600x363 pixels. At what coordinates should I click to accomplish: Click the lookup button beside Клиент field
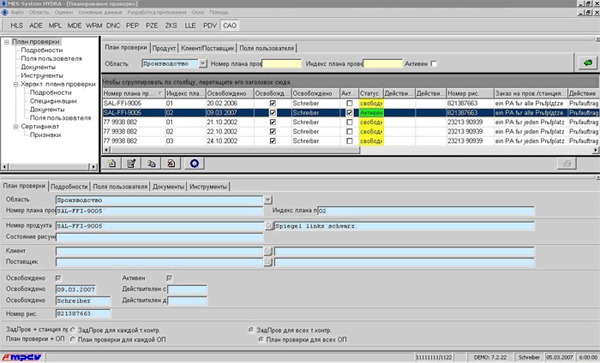[268, 251]
